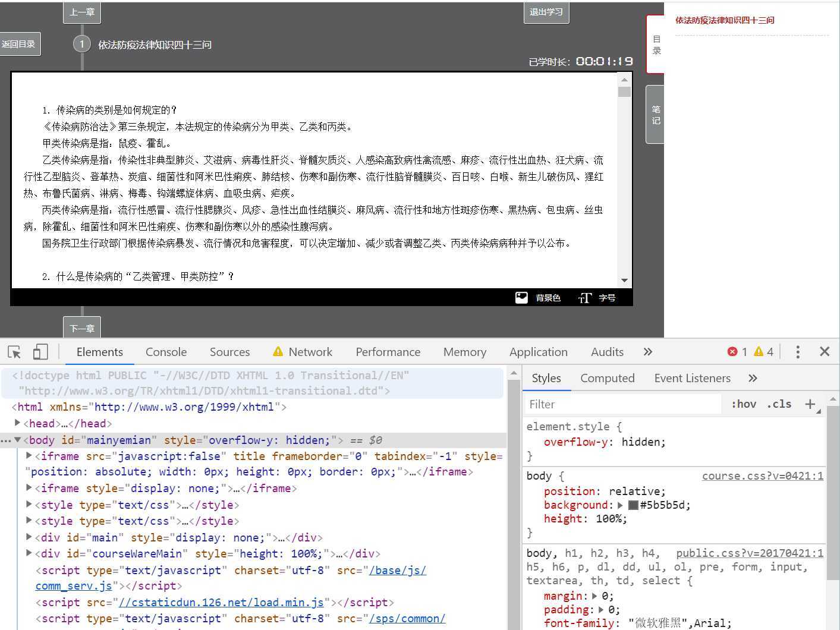The height and width of the screenshot is (630, 840).
Task: Collapse the body mainyemian node
Action: coord(17,440)
